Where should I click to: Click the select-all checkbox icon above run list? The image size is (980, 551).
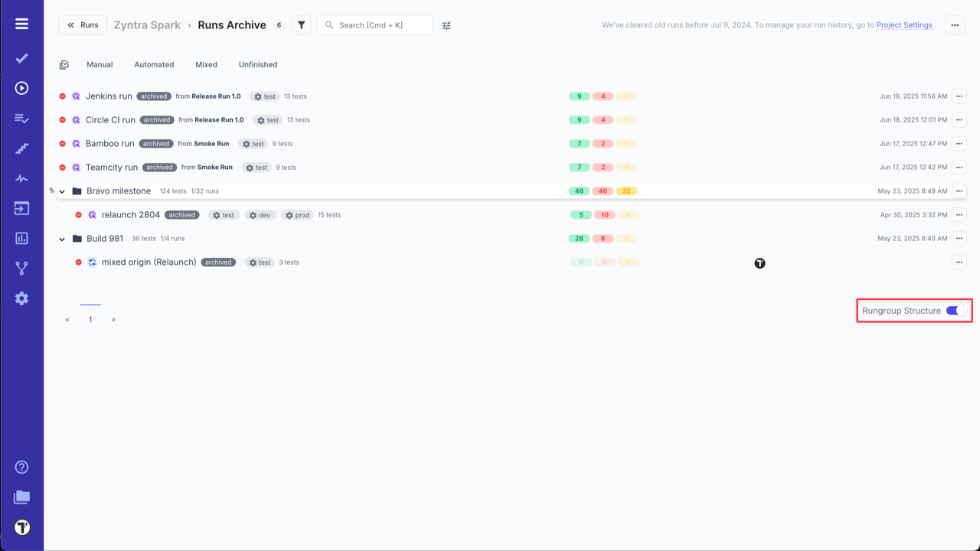(x=65, y=64)
